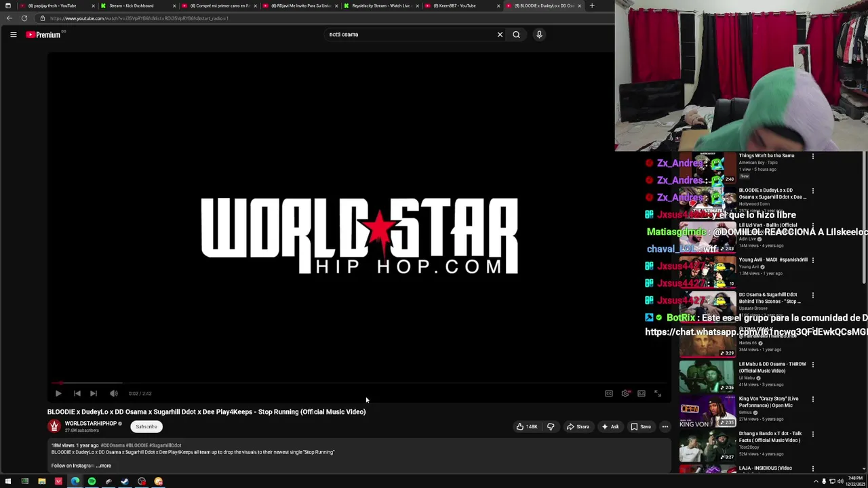
Task: Open options for Hollywood Donn BLOODIE video
Action: [x=812, y=190]
